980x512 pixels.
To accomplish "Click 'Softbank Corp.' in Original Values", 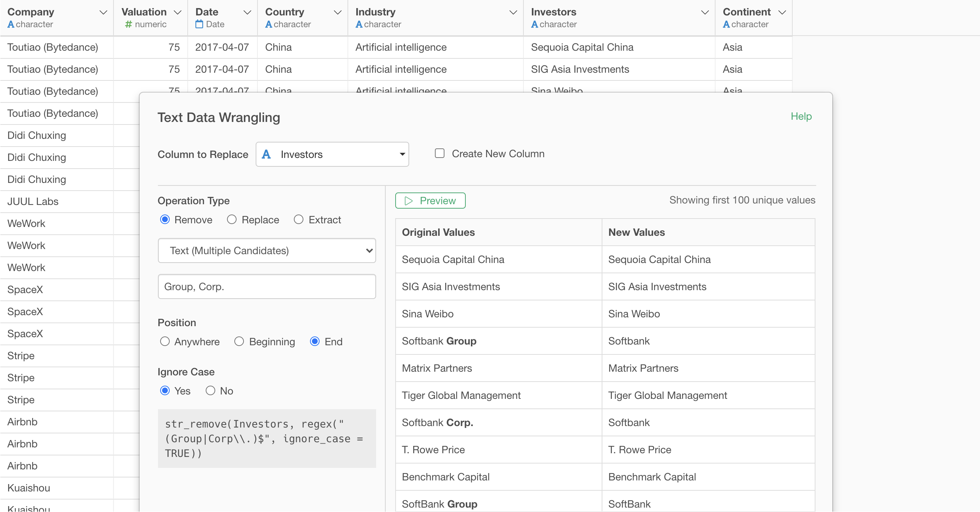I will click(437, 423).
